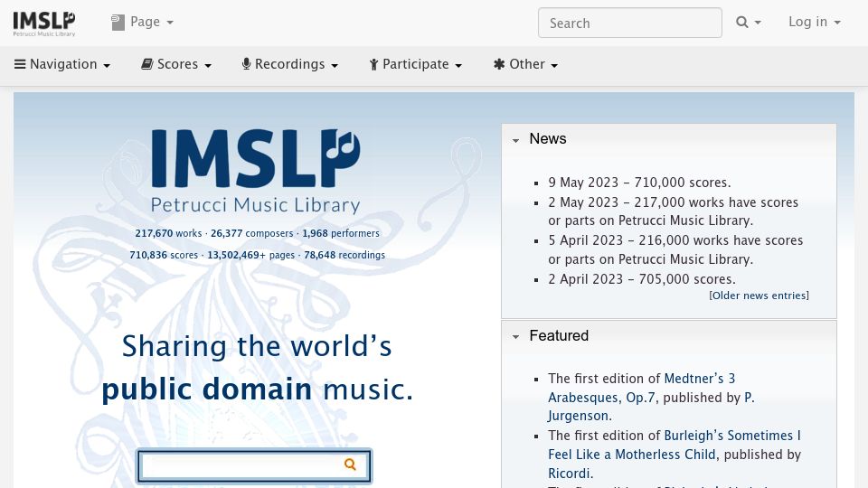Screen dimensions: 868x488
Task: Open the Scores menu
Action: [176, 64]
